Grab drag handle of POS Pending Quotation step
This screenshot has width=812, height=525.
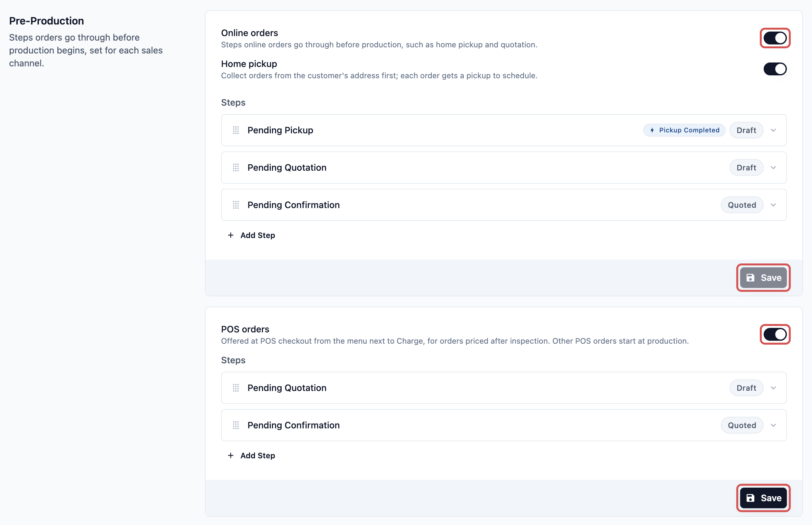(x=236, y=388)
